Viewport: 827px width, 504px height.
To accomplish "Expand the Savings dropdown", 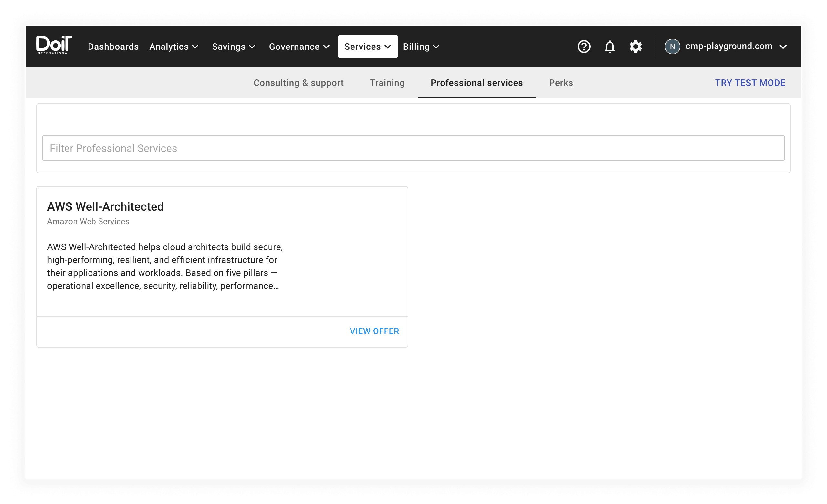I will click(x=234, y=47).
